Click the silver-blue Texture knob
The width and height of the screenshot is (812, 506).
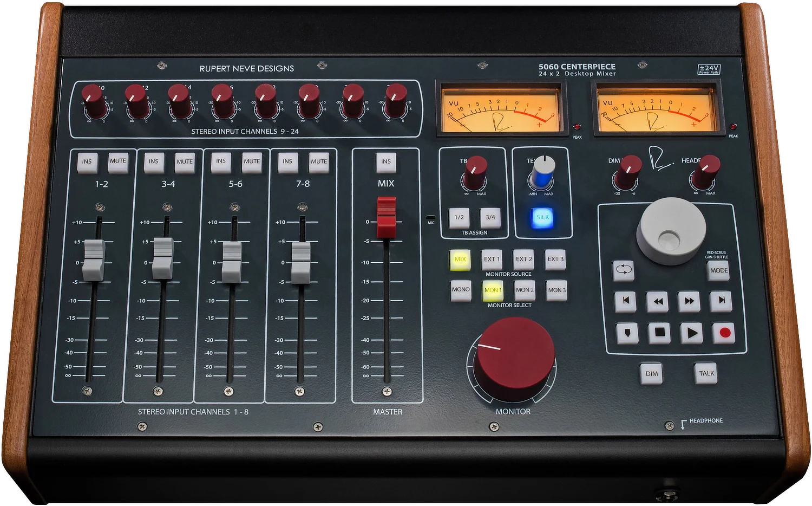[x=543, y=171]
